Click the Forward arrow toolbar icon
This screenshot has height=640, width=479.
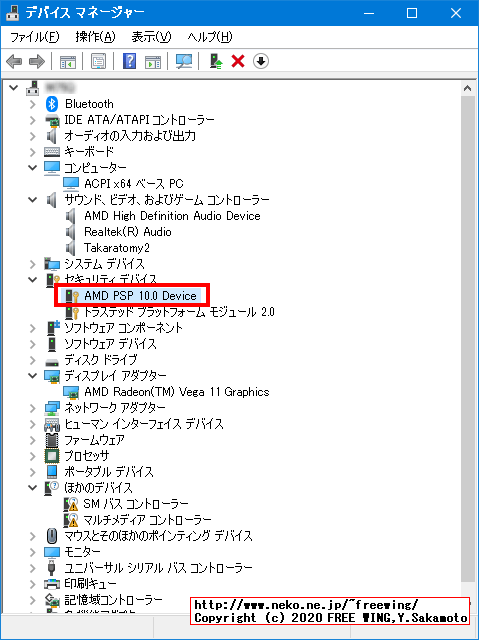(37, 62)
